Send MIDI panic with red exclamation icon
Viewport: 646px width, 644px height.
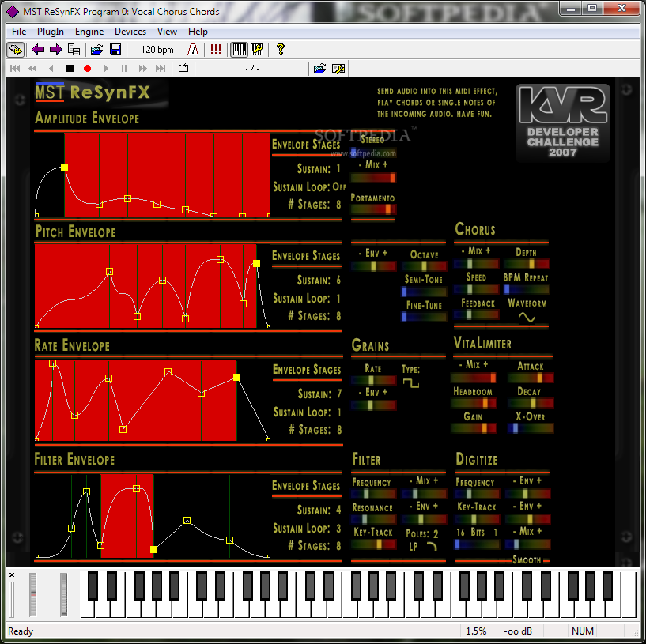click(x=216, y=50)
